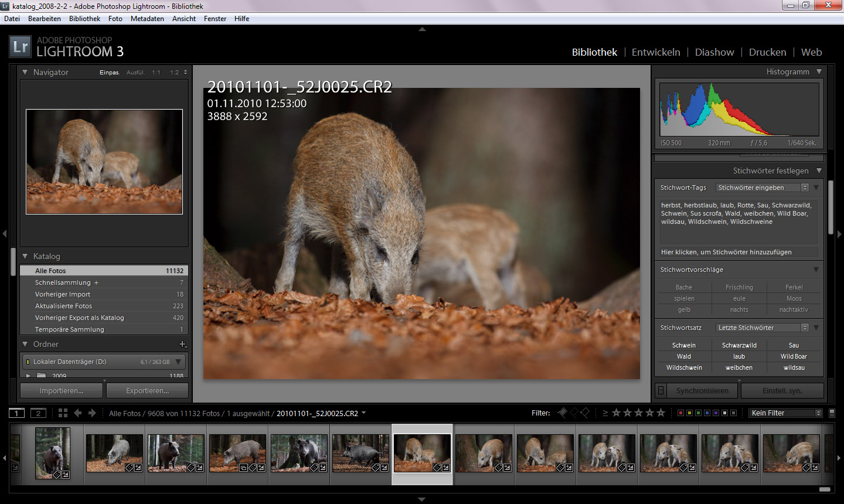Toggle the filter on/off switch
This screenshot has width=844, height=504.
pyautogui.click(x=832, y=413)
